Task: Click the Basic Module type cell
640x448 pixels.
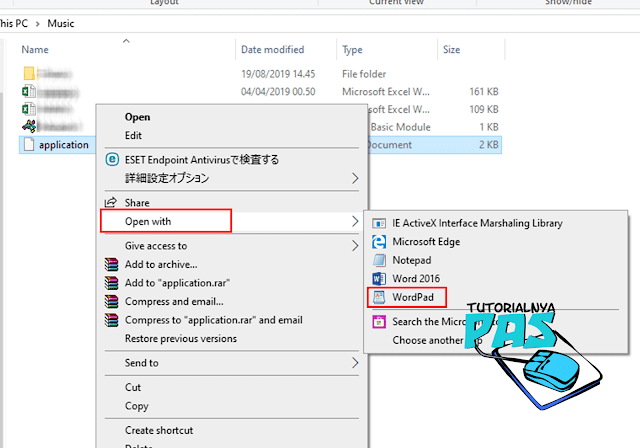Action: click(400, 127)
